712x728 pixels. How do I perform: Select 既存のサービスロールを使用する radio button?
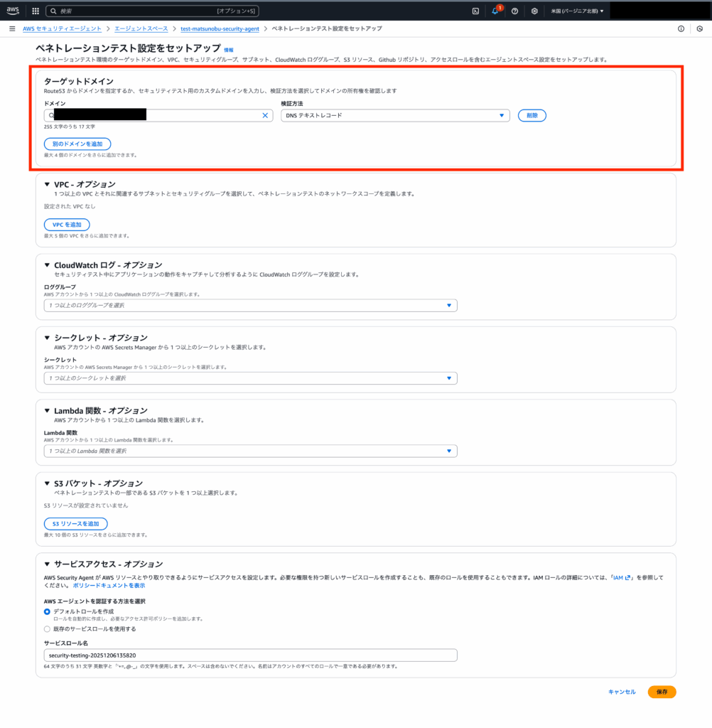[47, 629]
